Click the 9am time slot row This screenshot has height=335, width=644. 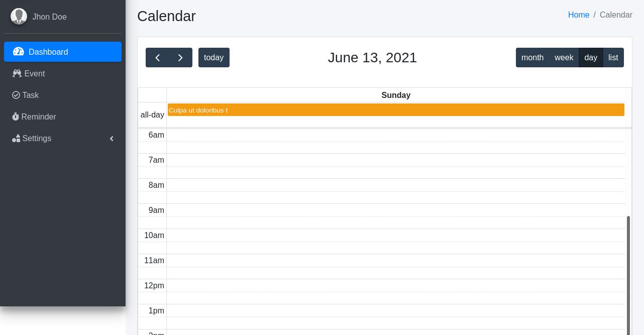[x=396, y=210]
